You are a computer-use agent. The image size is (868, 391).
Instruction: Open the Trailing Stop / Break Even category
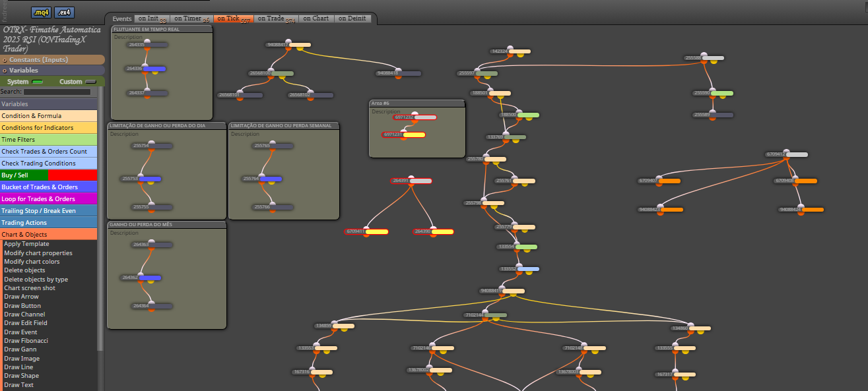coord(48,210)
